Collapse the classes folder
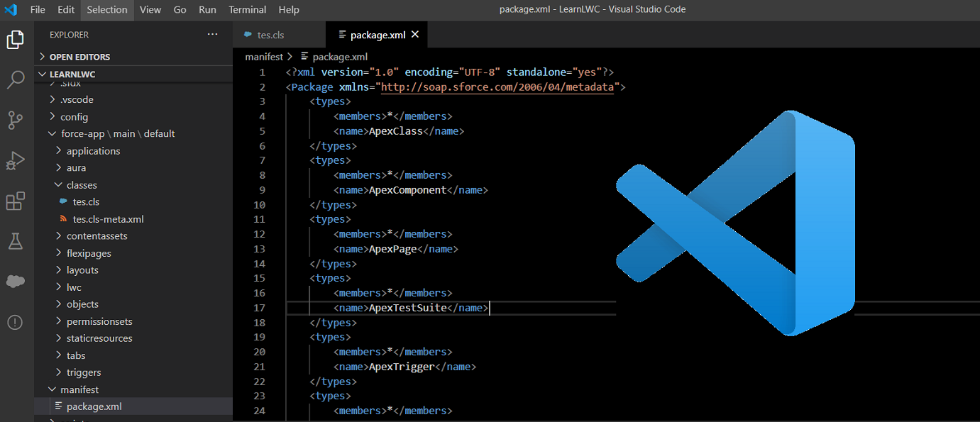The height and width of the screenshot is (422, 980). [x=81, y=185]
